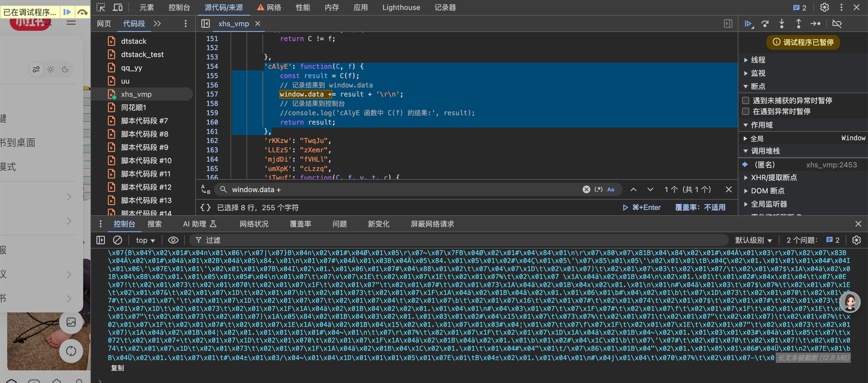868x383 pixels.
Task: Enable pause on uncaught exceptions checkbox
Action: pos(746,100)
